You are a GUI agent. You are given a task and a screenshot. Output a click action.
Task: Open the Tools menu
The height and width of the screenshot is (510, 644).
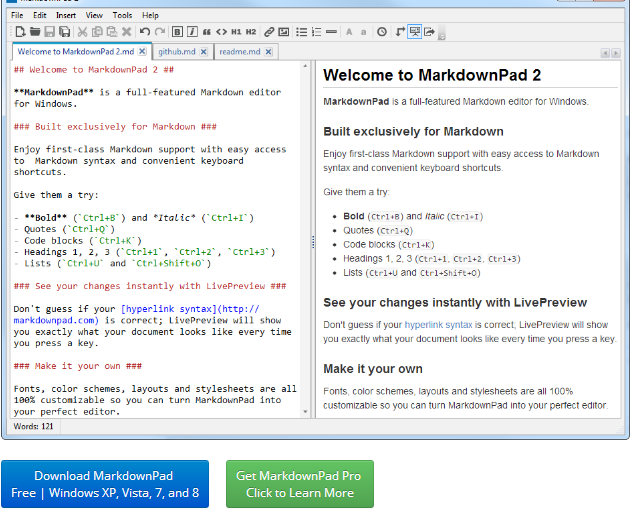122,15
